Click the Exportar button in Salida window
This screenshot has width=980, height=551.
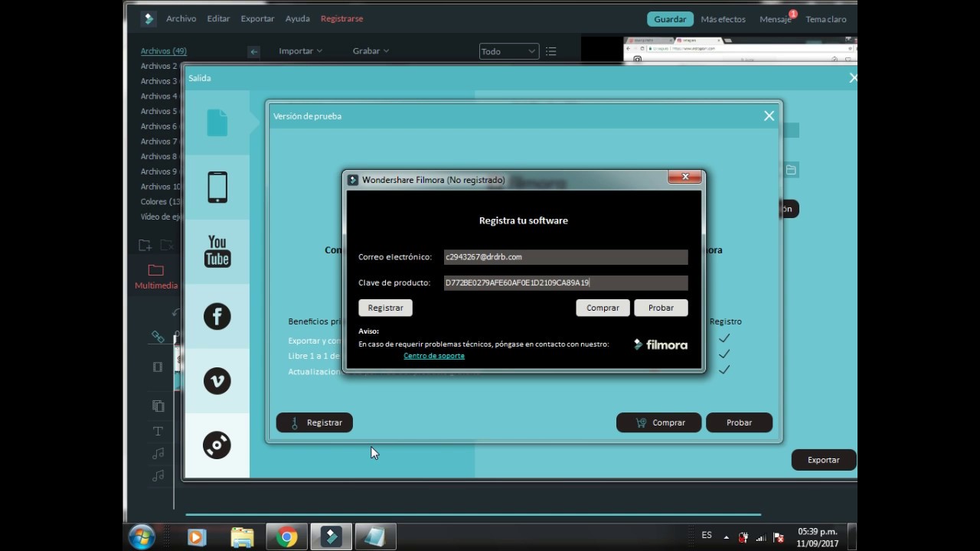tap(824, 460)
